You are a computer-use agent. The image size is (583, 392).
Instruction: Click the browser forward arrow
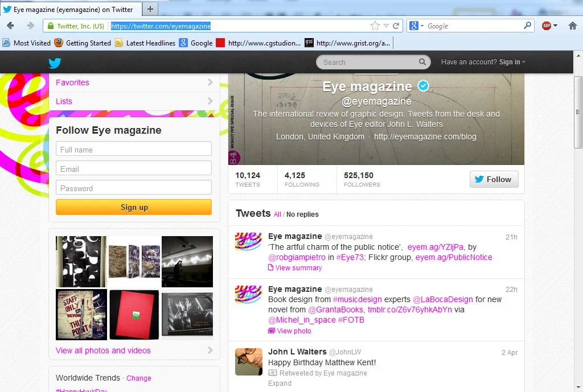click(31, 26)
